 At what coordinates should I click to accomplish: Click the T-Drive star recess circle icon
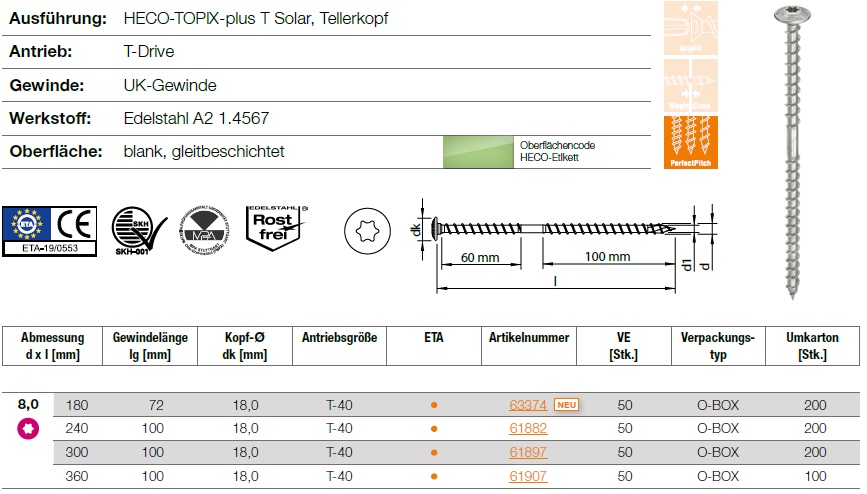367,231
